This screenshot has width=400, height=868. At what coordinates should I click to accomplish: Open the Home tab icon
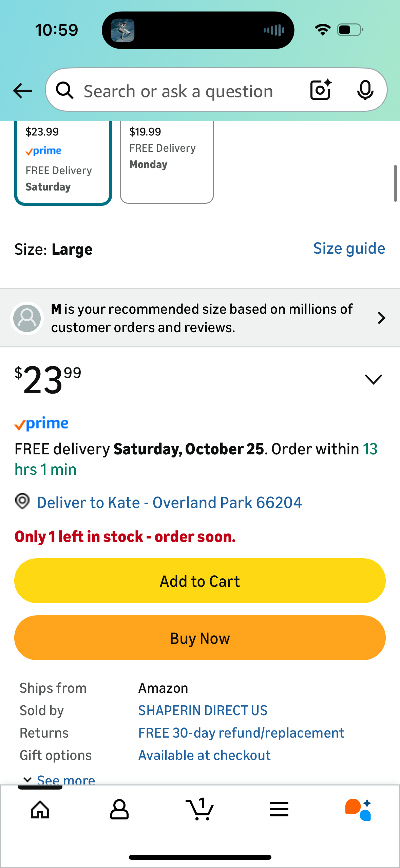click(x=40, y=810)
